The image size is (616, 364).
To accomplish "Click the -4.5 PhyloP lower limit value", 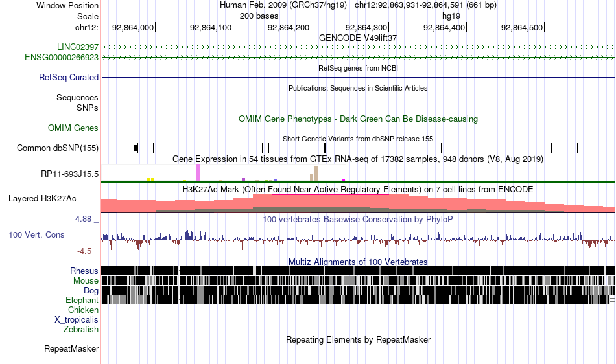I will tap(84, 251).
